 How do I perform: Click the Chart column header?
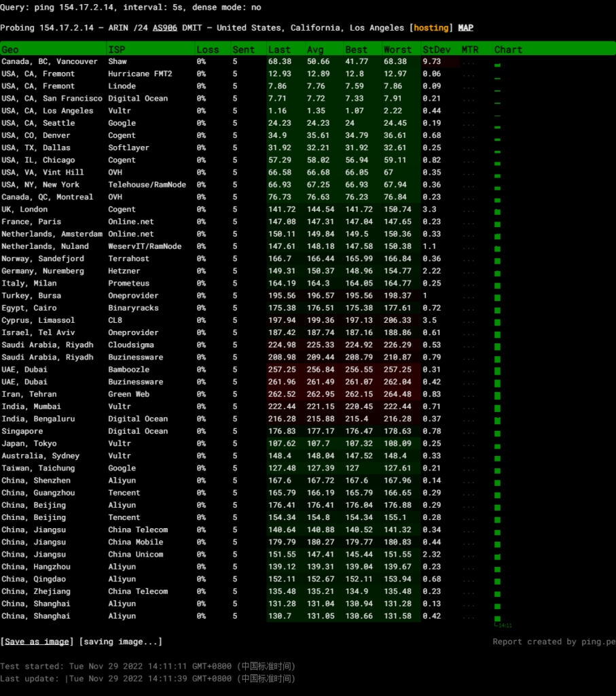[x=508, y=50]
